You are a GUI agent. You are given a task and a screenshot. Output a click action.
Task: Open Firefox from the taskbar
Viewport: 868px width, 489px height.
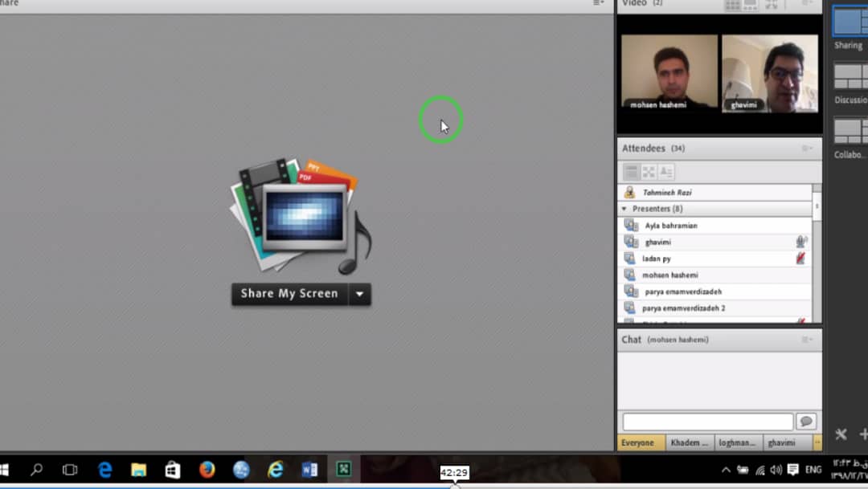[x=207, y=470]
